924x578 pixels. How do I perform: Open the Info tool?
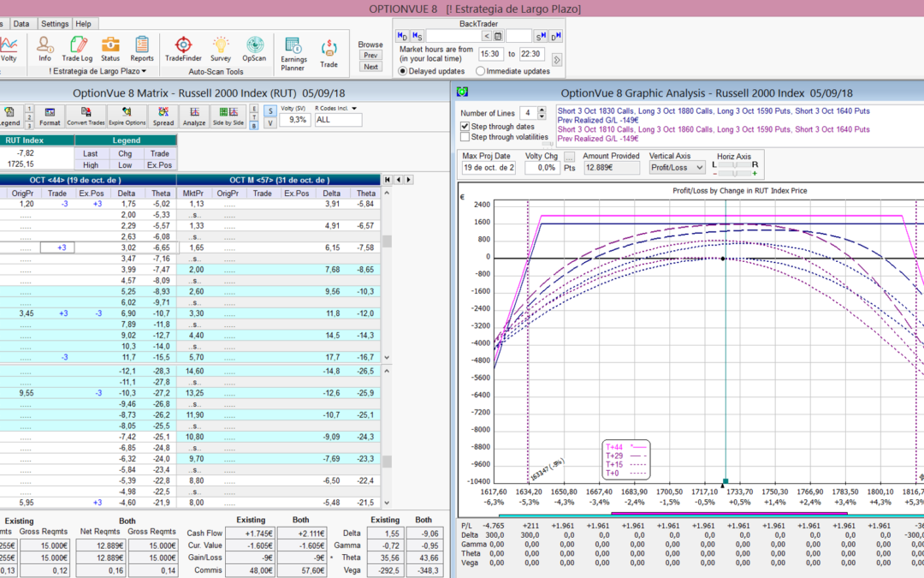click(x=44, y=49)
